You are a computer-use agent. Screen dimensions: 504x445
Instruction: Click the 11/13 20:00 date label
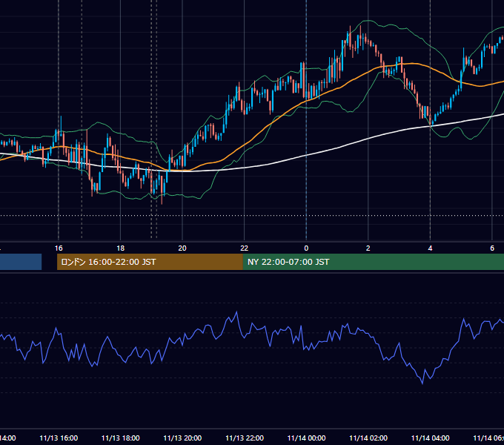(182, 438)
